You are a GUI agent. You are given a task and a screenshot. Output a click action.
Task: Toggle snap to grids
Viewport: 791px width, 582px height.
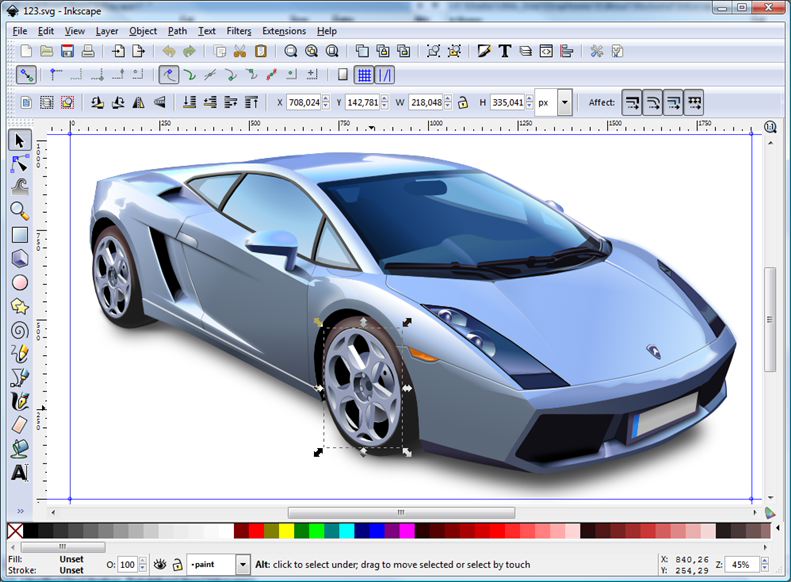(x=364, y=75)
